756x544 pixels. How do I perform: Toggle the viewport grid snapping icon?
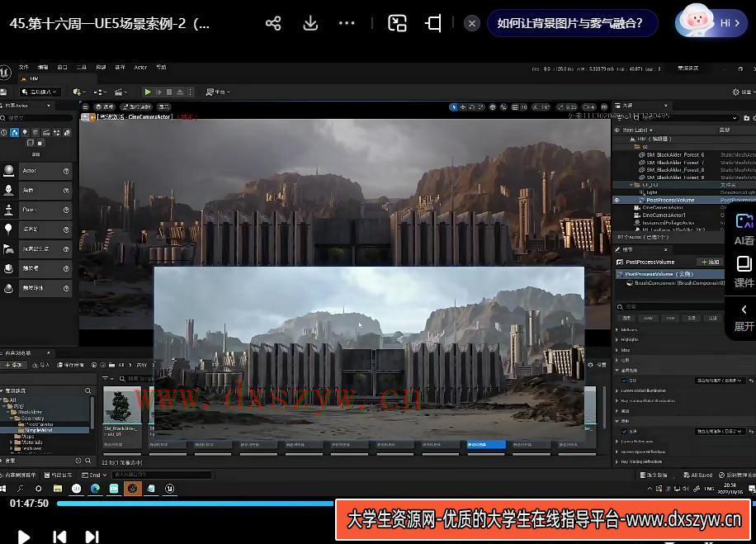click(x=515, y=107)
